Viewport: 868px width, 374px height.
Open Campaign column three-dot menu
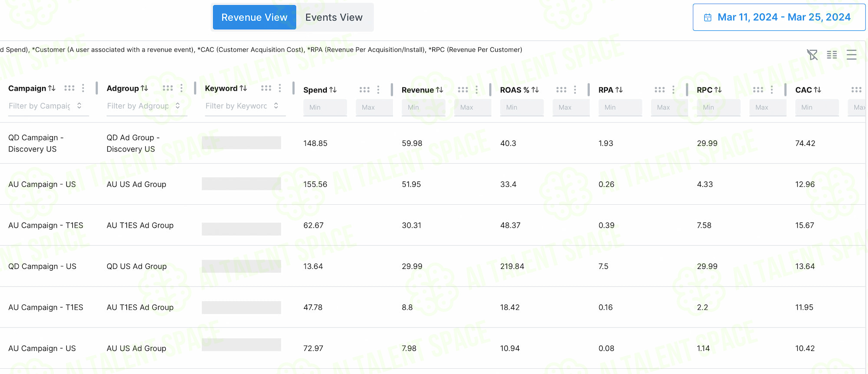pyautogui.click(x=83, y=88)
